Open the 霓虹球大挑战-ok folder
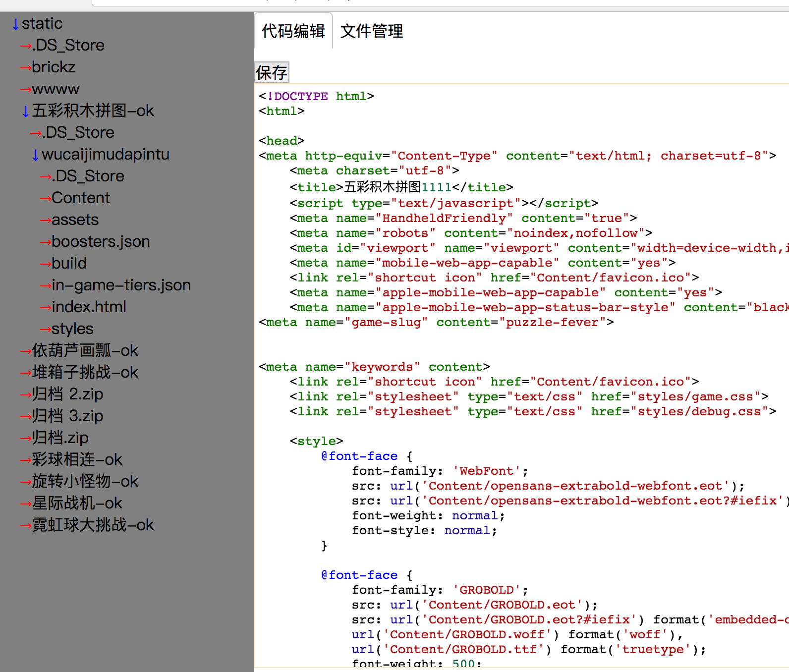789x672 pixels. pyautogui.click(x=93, y=525)
